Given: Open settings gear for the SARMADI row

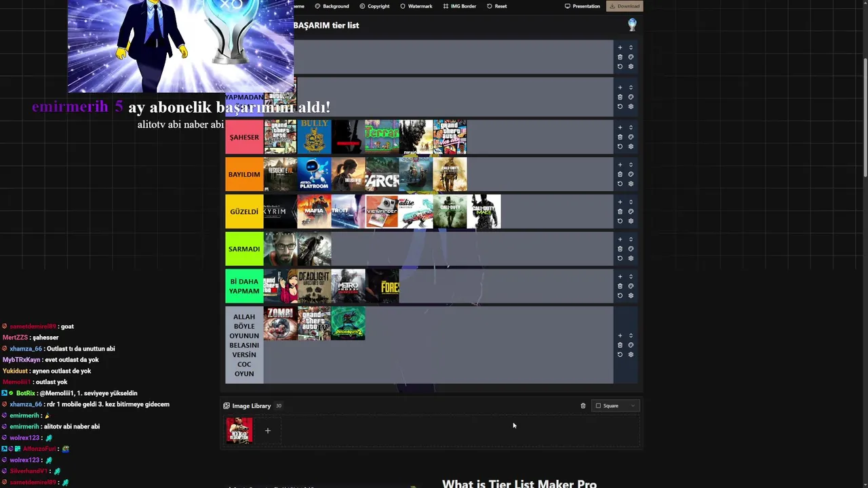Looking at the screenshot, I should pos(631,258).
